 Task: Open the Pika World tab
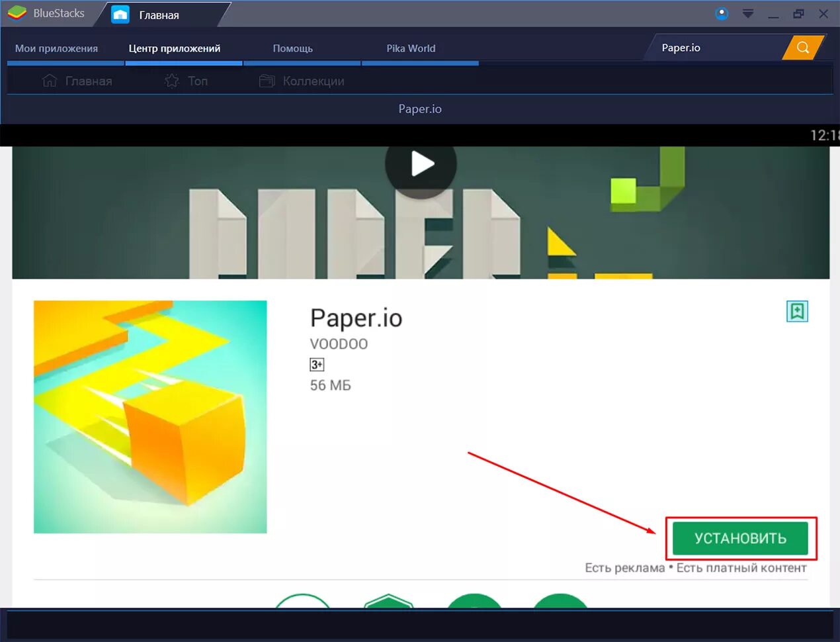coord(411,48)
